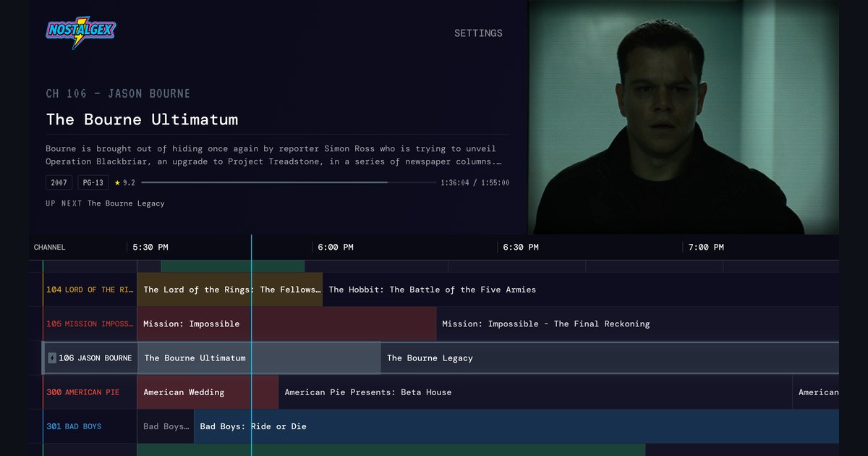Click the 7:00 PM time header
The width and height of the screenshot is (868, 456).
click(x=706, y=247)
